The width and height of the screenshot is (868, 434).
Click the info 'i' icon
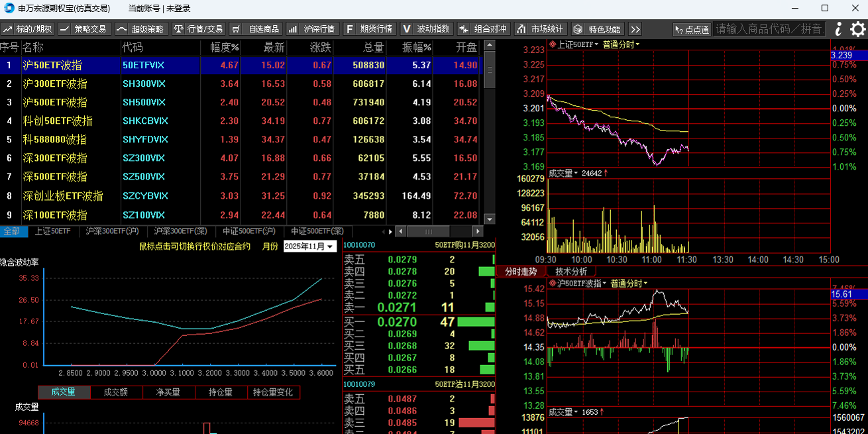838,29
